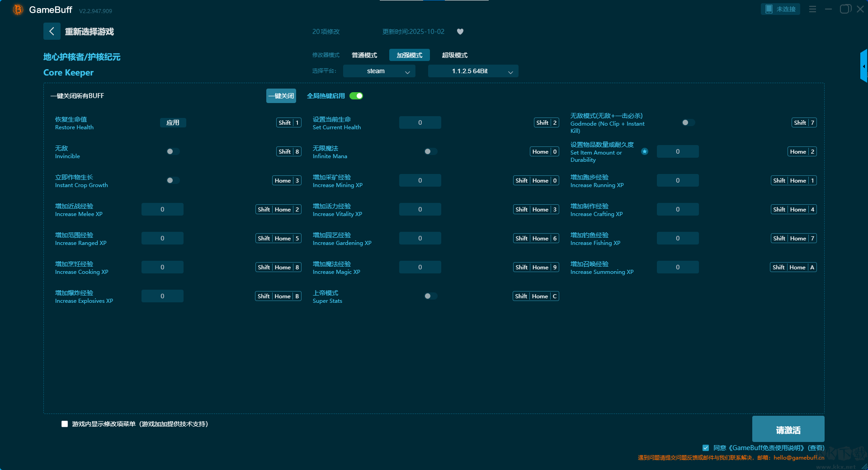Check the in-game modifier menu checkbox
The height and width of the screenshot is (470, 868).
(65, 424)
